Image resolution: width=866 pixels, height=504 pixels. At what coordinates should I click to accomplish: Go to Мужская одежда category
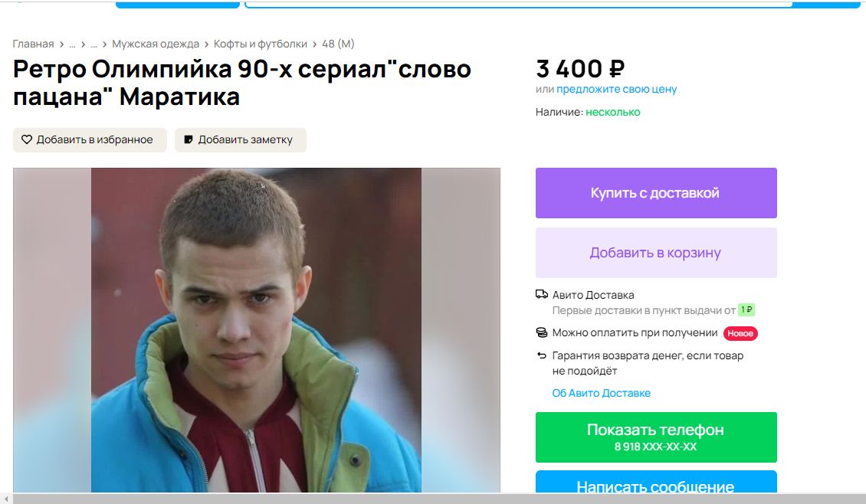156,44
